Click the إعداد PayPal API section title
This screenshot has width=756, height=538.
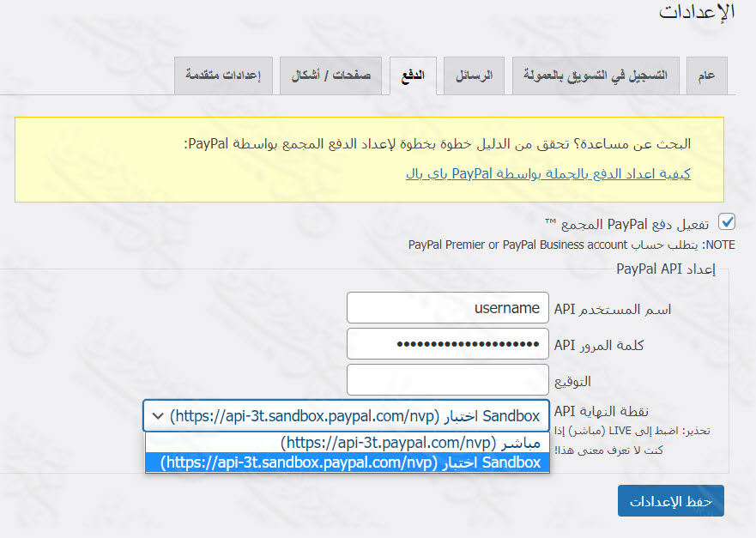point(665,269)
